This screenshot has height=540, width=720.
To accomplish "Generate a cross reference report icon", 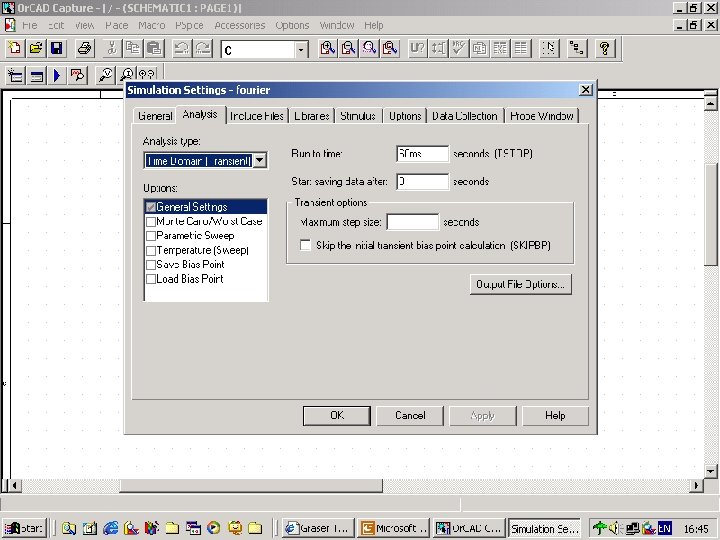I will tap(500, 48).
